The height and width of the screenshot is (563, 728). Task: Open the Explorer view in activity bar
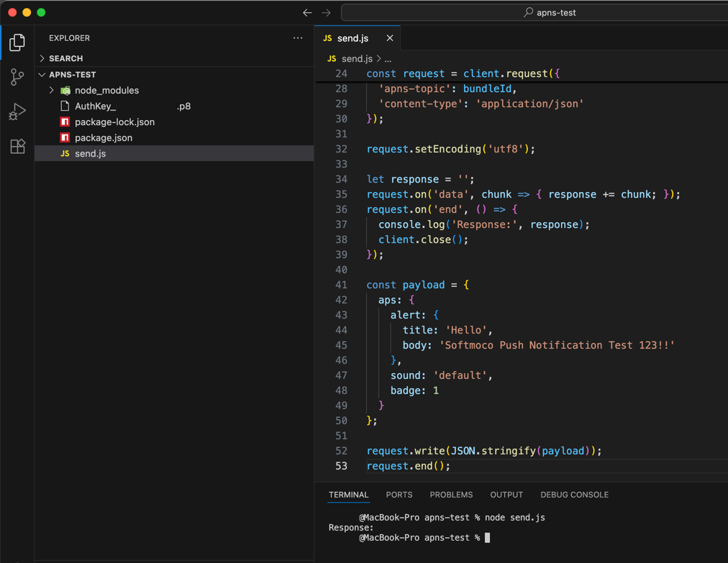[17, 42]
